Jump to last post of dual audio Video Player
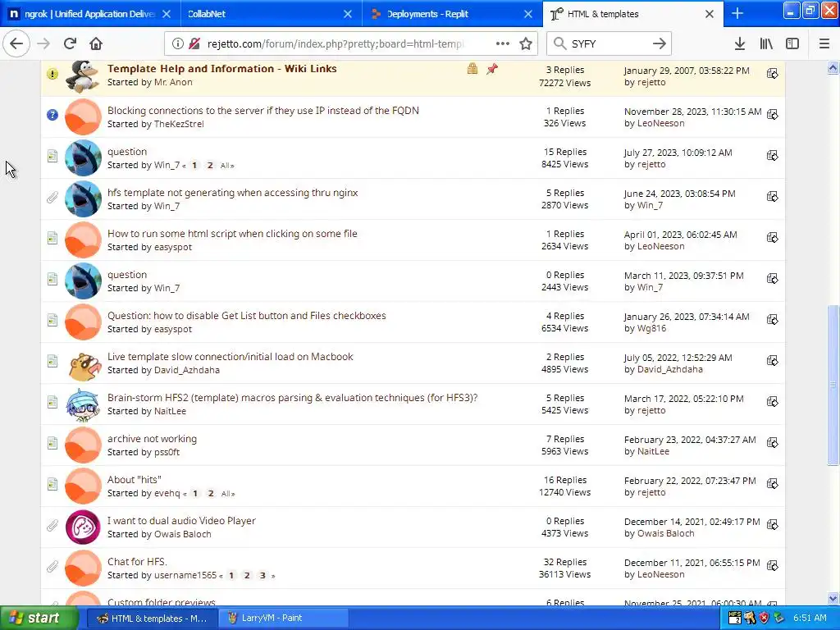 click(772, 524)
